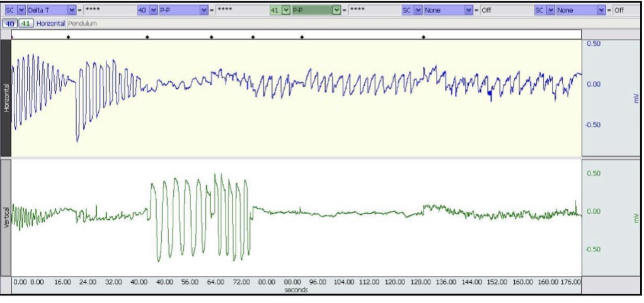The height and width of the screenshot is (303, 644).
Task: Open the channel 40 selector dropdown
Action: [153, 11]
